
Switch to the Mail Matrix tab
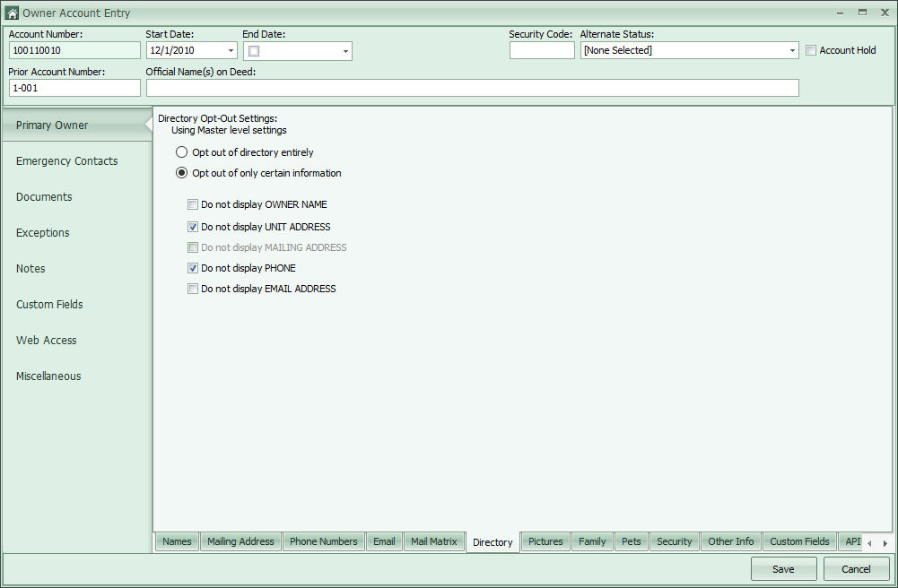(x=434, y=541)
